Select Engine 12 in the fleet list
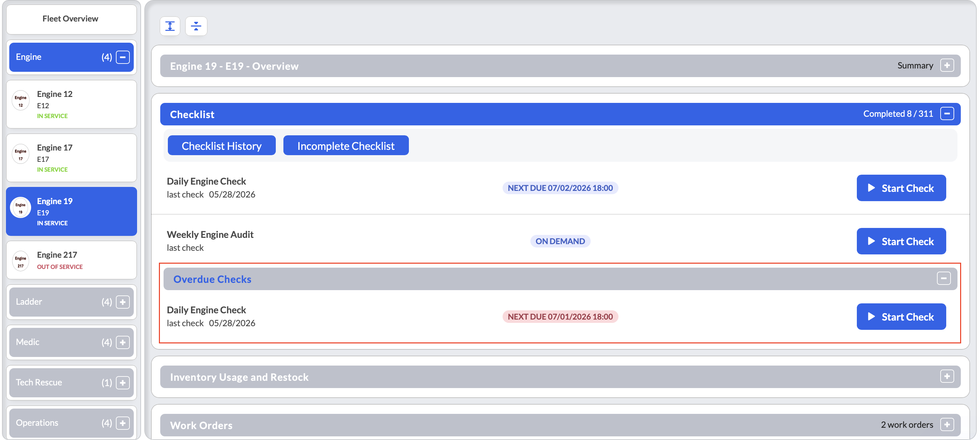The height and width of the screenshot is (440, 980). [71, 104]
